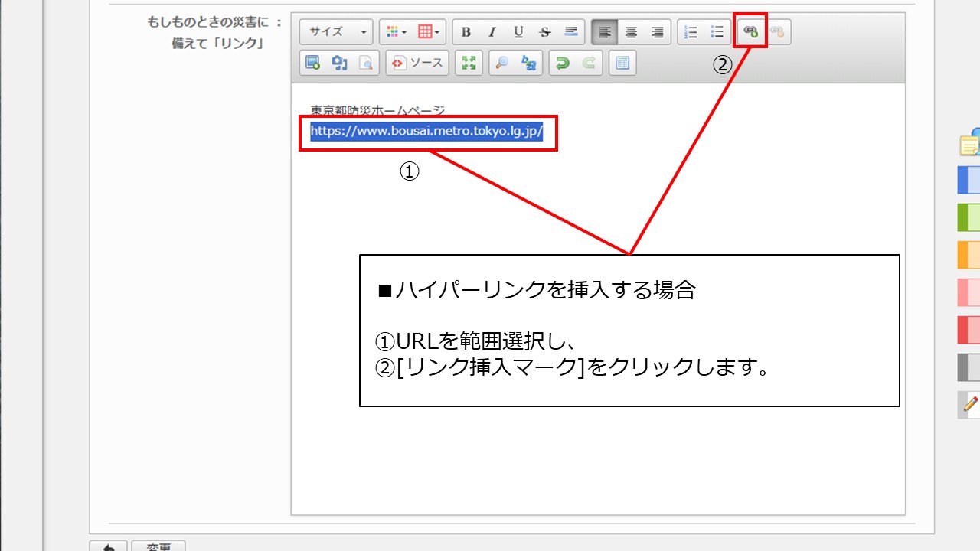Click the 変更 button
The height and width of the screenshot is (551, 980).
158,546
